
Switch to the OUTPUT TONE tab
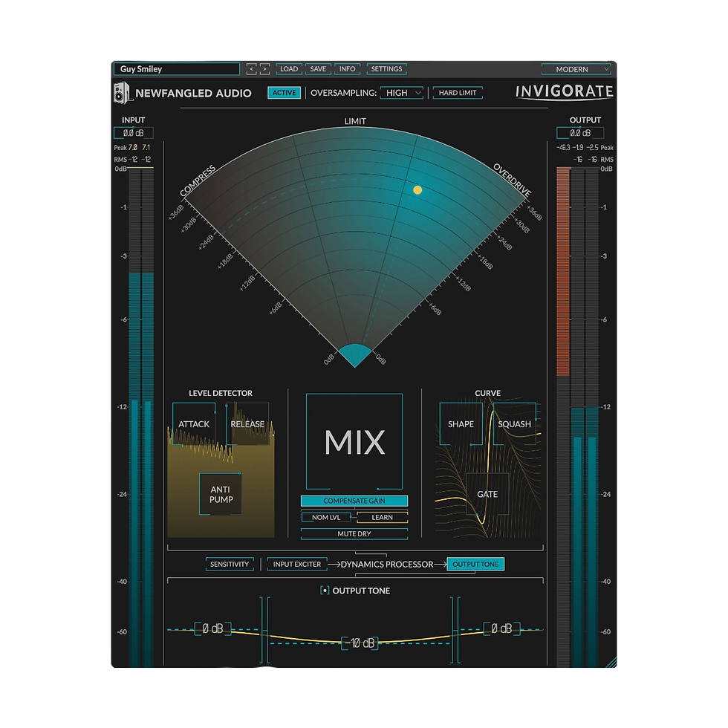[475, 564]
